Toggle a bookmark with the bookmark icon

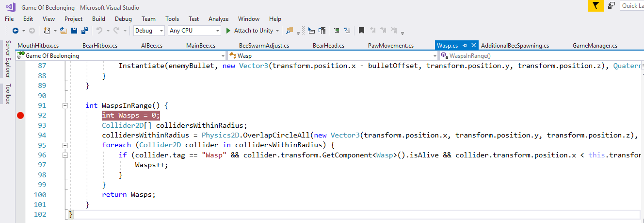click(x=361, y=31)
